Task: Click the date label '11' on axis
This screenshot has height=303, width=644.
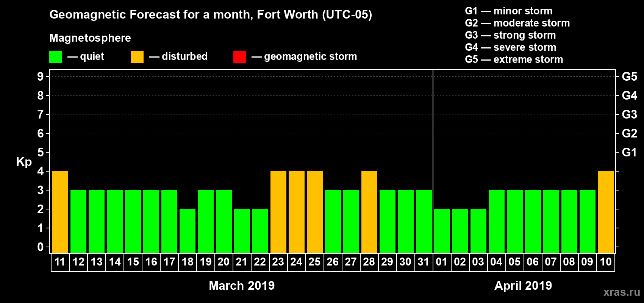Action: point(60,262)
